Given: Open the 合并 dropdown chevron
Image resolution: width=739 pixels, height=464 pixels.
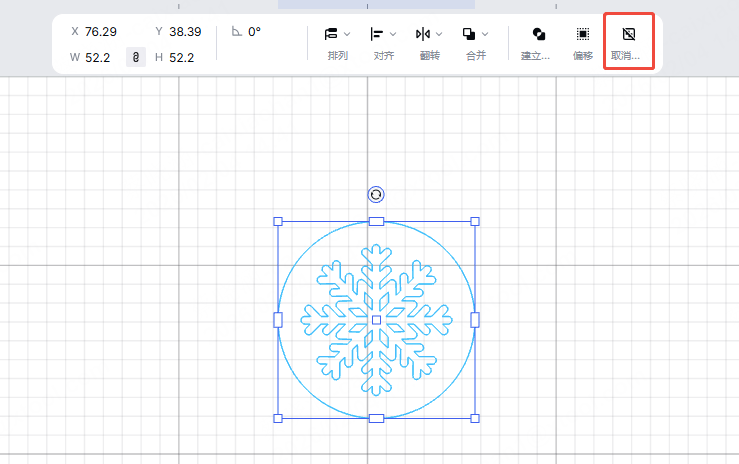Looking at the screenshot, I should 485,34.
